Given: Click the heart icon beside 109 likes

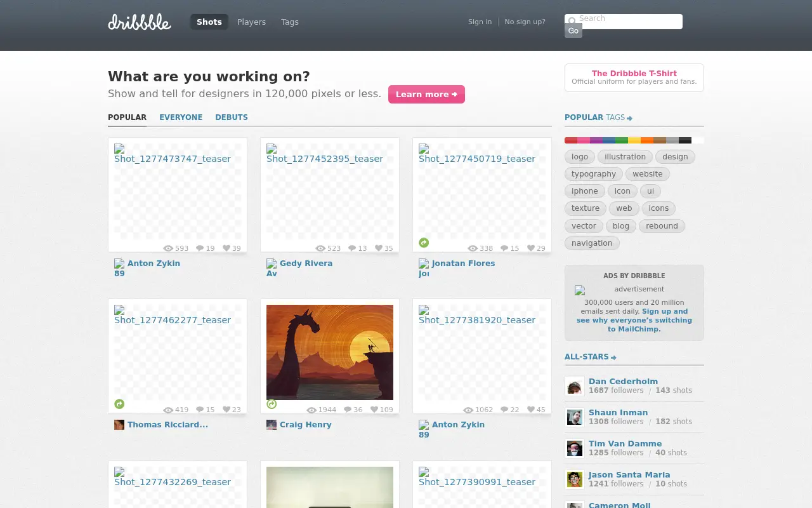Looking at the screenshot, I should 374,410.
